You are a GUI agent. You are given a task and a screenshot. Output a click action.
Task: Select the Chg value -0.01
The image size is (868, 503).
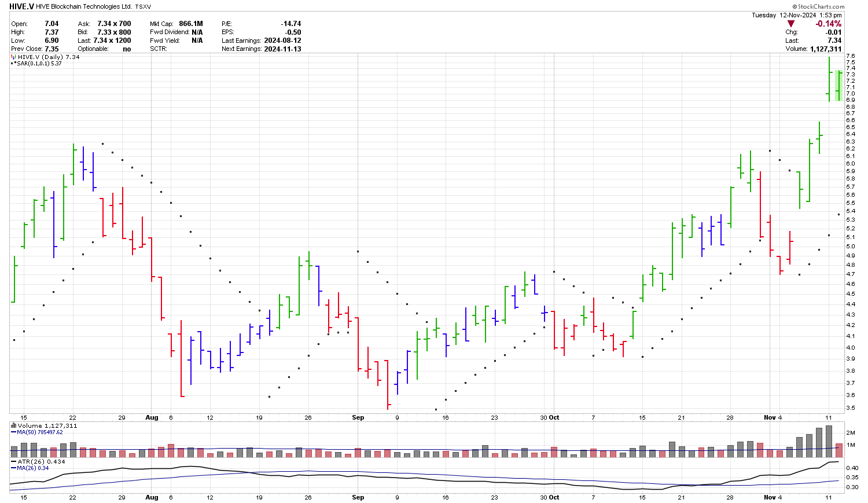click(834, 32)
